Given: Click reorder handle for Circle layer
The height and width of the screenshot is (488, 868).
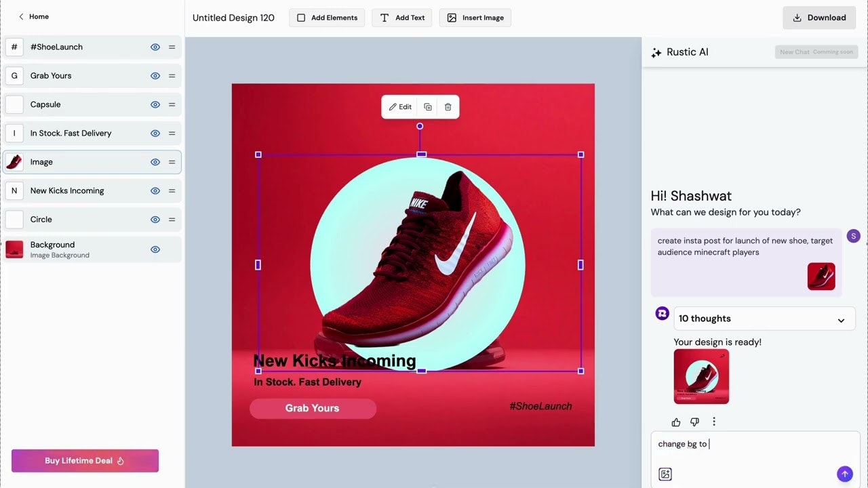Looking at the screenshot, I should [x=172, y=220].
